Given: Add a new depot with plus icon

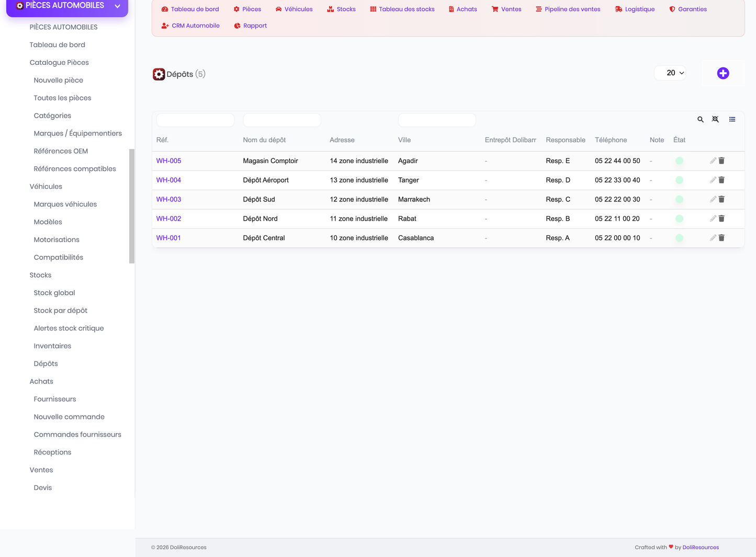Looking at the screenshot, I should pos(723,73).
